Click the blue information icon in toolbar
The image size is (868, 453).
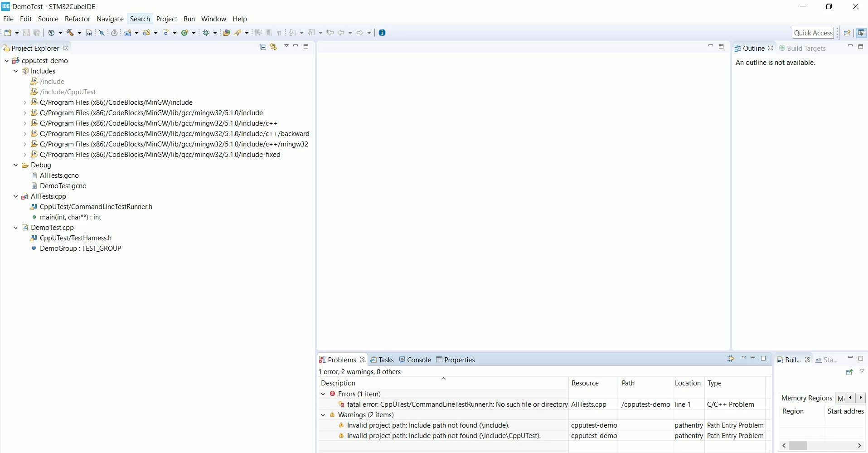382,33
